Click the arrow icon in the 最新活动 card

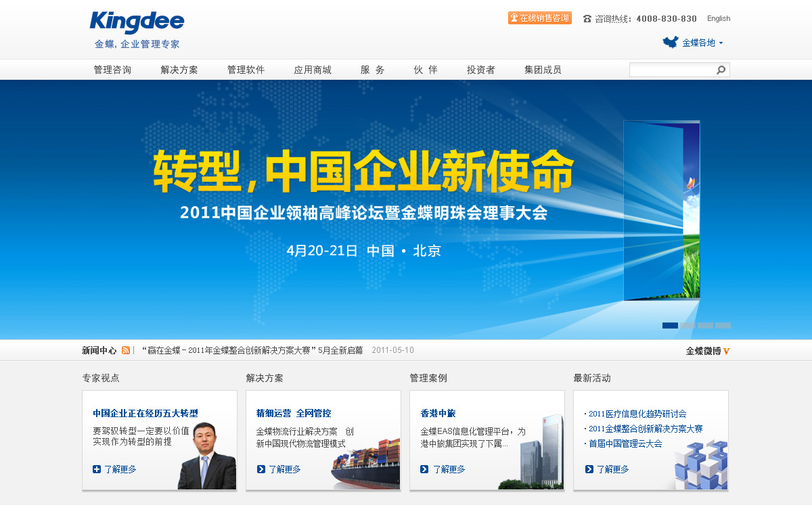pyautogui.click(x=589, y=469)
